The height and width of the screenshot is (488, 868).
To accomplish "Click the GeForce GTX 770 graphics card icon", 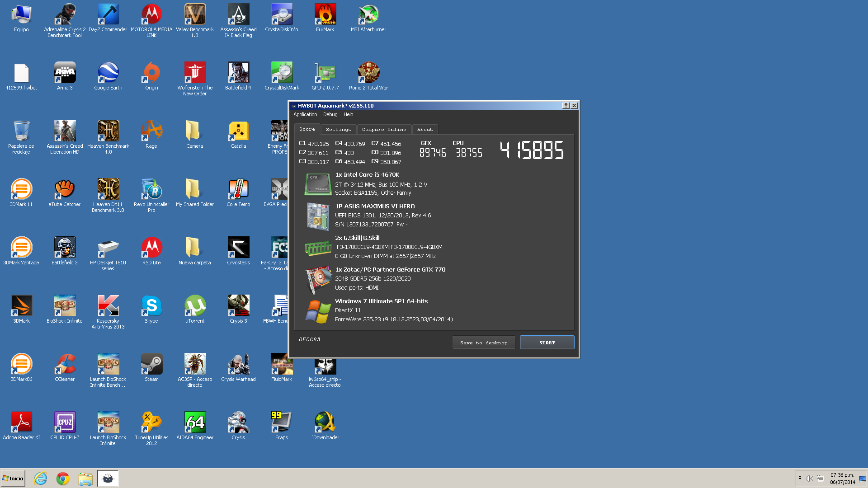I will coord(318,280).
